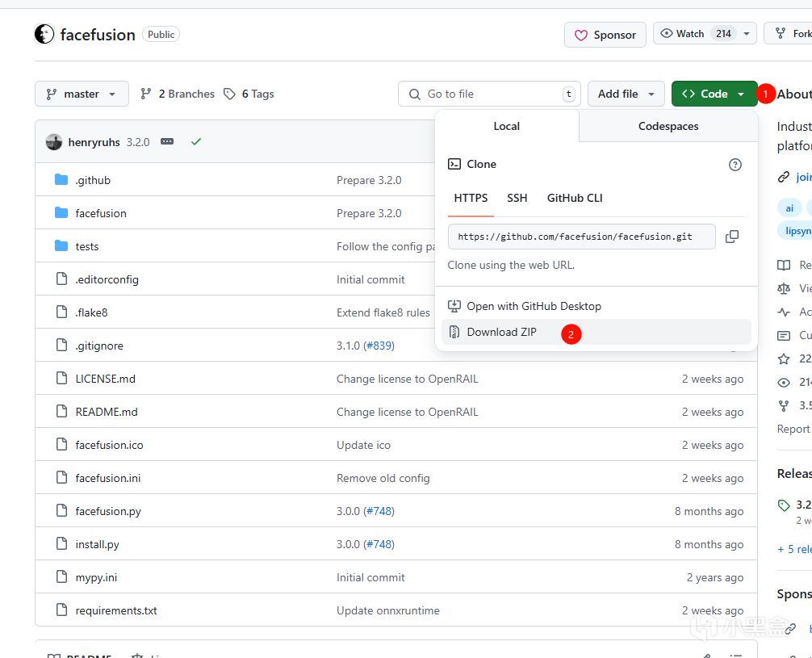Viewport: 812px width, 658px height.
Task: Select the GitHub CLI clone tab
Action: [575, 198]
